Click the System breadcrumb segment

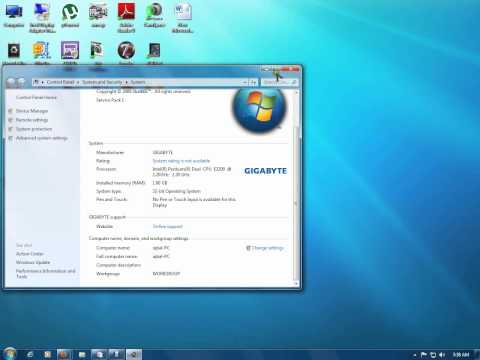tap(138, 82)
